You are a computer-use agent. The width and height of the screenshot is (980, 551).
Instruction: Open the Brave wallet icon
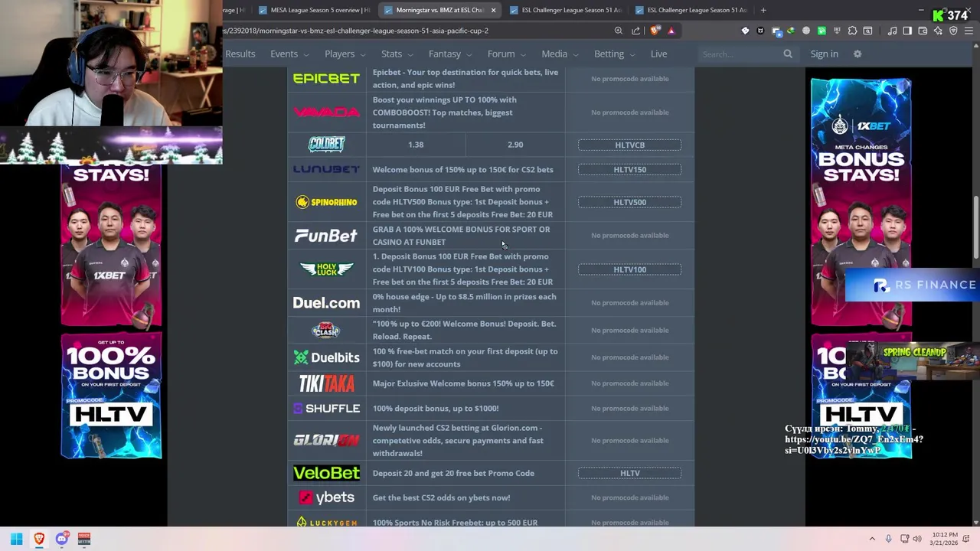(923, 31)
